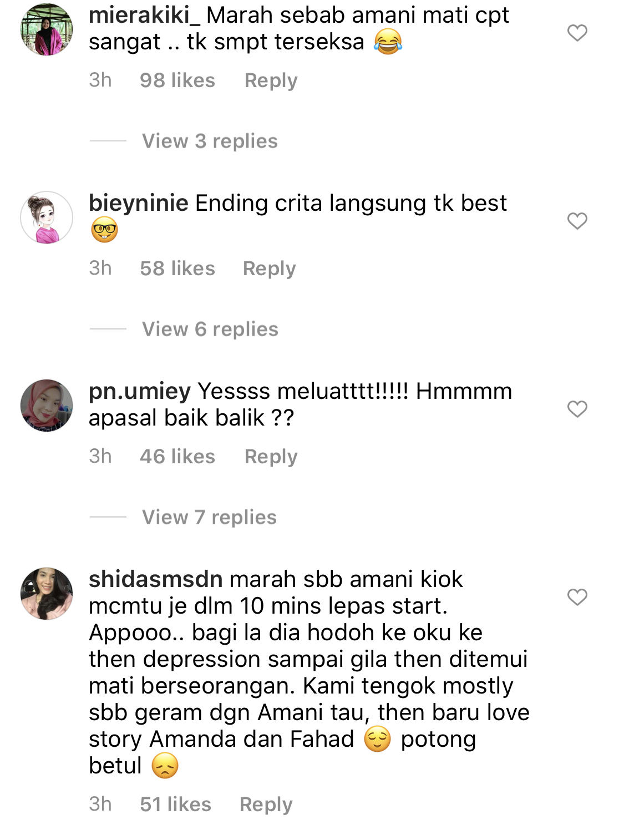This screenshot has width=624, height=840.
Task: Expand View 7 replies
Action: (x=209, y=517)
